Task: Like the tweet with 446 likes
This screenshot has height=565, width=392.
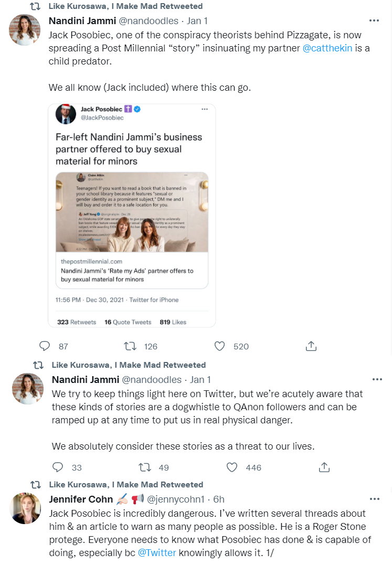Action: tap(232, 467)
